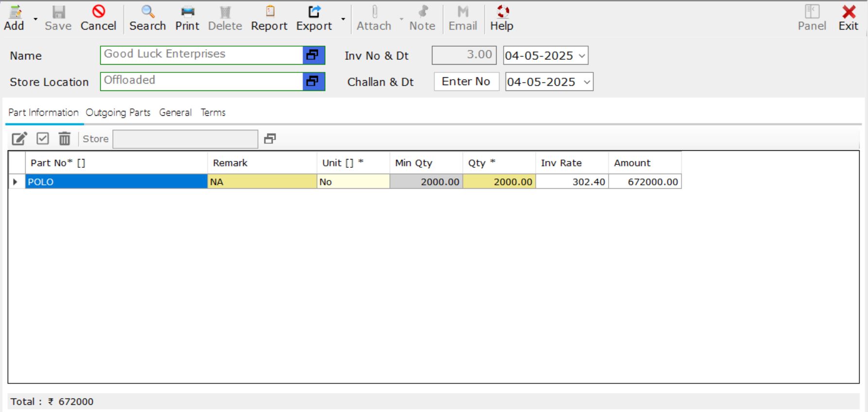Expand the Challan date dropdown
Image resolution: width=868 pixels, height=412 pixels.
coord(587,82)
